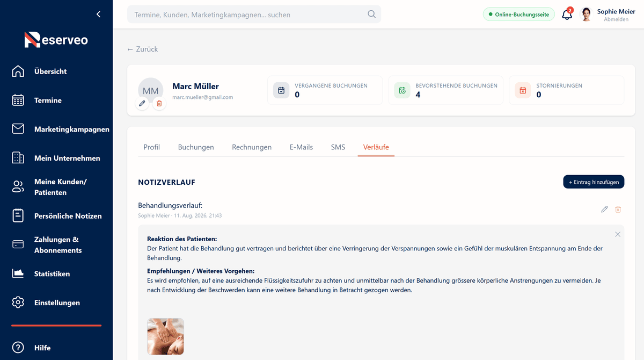Close the note detail panel with X
Image resolution: width=644 pixels, height=360 pixels.
[618, 234]
